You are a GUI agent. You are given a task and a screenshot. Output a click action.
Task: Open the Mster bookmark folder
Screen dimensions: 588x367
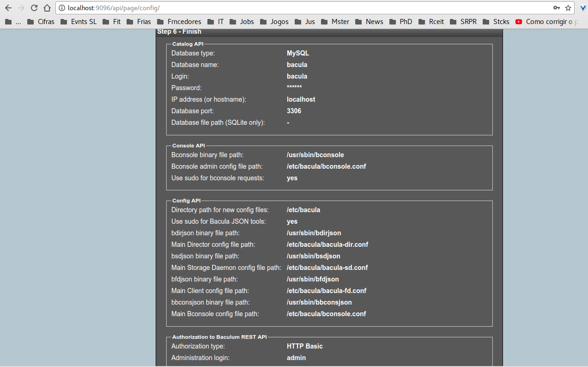335,22
